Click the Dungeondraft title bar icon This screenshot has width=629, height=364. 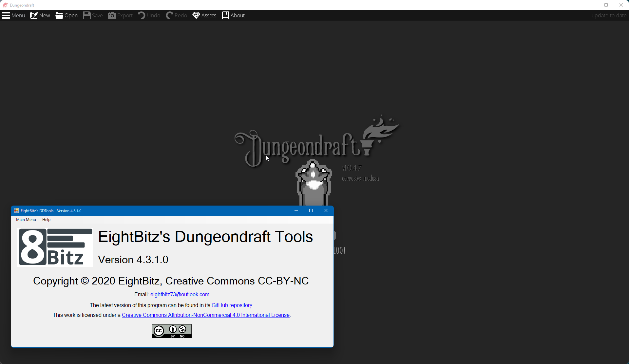5,5
